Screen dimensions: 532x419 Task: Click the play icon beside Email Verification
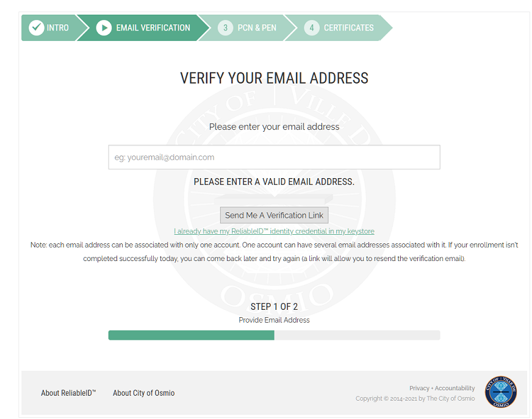coord(104,27)
